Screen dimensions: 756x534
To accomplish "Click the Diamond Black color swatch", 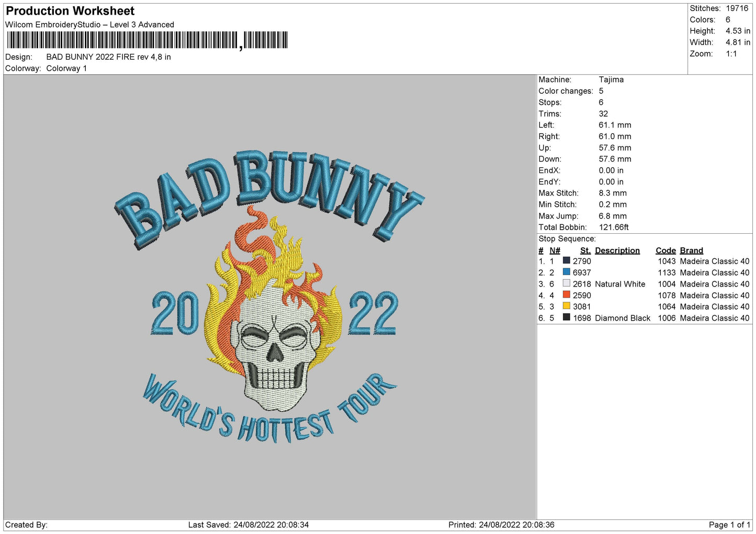I will 566,317.
